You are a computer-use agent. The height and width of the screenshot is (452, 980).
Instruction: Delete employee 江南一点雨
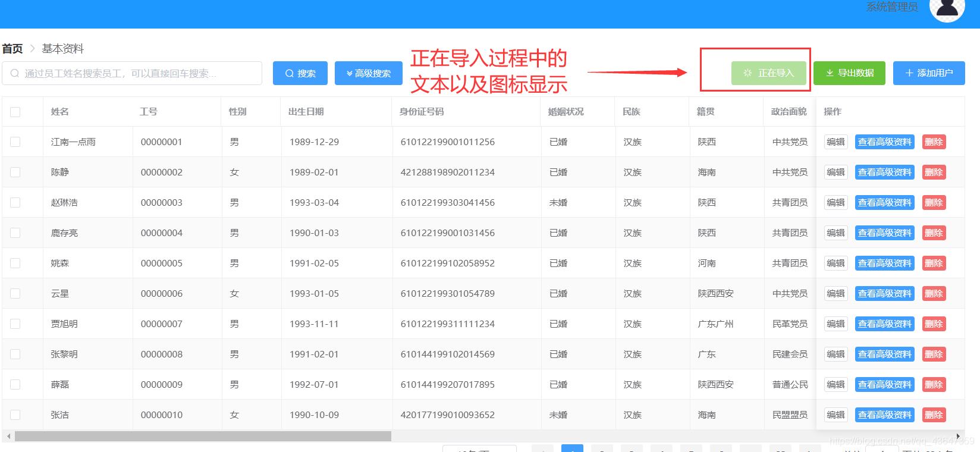pyautogui.click(x=934, y=142)
